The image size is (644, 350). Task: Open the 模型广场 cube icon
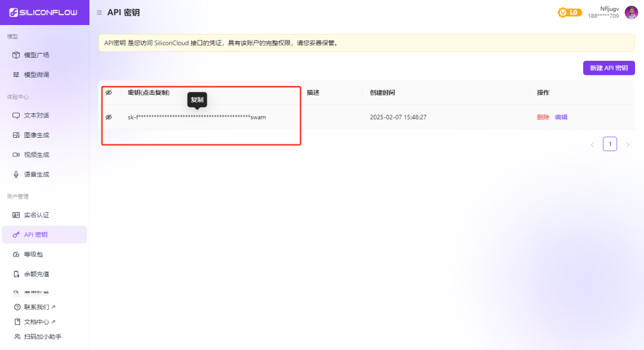(x=16, y=55)
